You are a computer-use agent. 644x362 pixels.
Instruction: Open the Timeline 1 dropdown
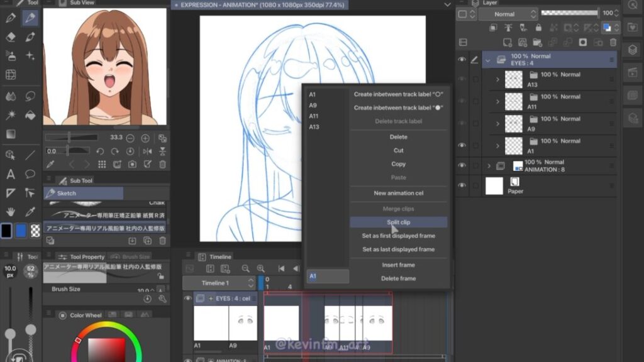click(x=219, y=283)
